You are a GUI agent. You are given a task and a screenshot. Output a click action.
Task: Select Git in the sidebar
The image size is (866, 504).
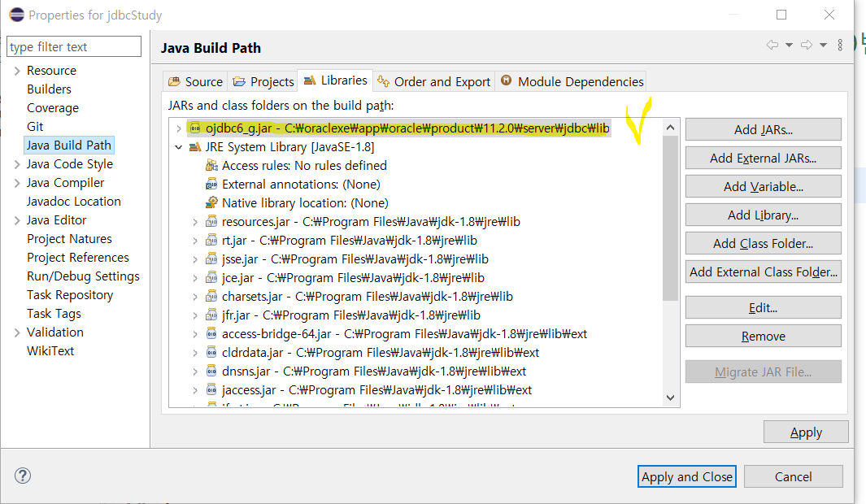(35, 127)
